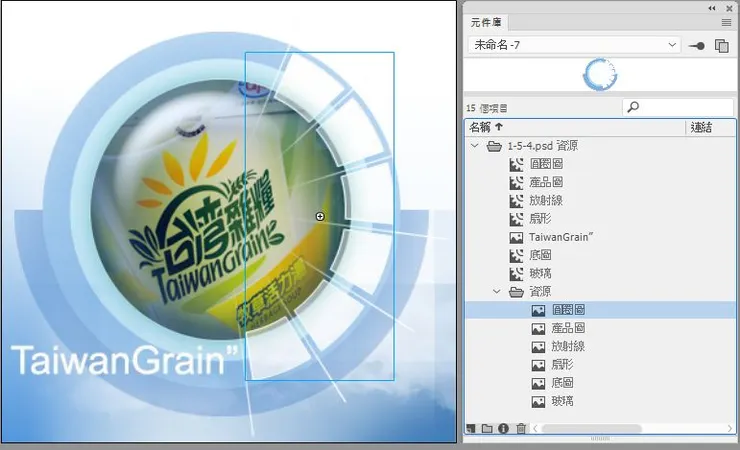Open a new library panel
The image size is (740, 450).
(x=722, y=46)
